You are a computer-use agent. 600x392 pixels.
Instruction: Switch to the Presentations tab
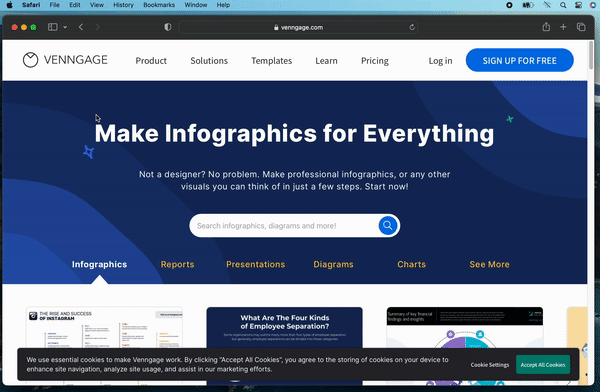(x=255, y=264)
